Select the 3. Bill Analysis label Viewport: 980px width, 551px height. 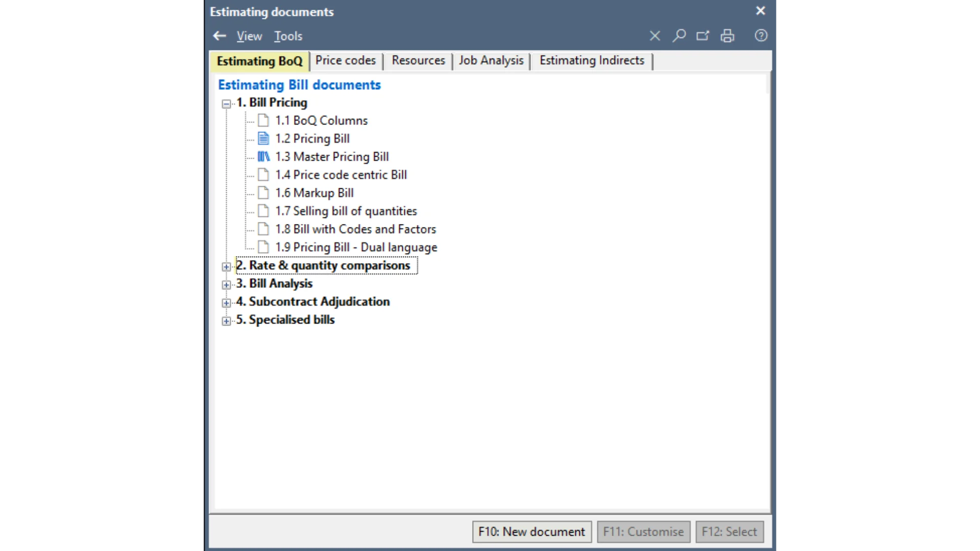(x=274, y=284)
